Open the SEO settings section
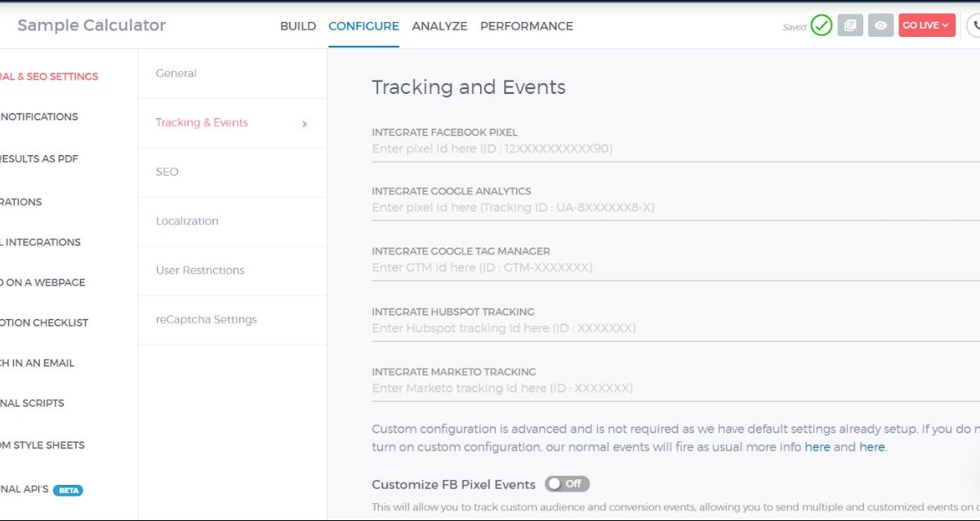Image resolution: width=980 pixels, height=521 pixels. tap(167, 172)
